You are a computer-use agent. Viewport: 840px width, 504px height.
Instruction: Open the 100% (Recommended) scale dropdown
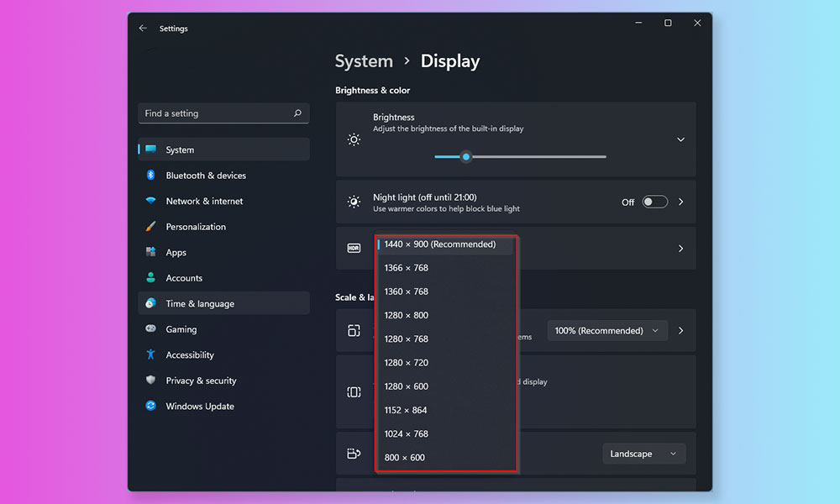607,330
